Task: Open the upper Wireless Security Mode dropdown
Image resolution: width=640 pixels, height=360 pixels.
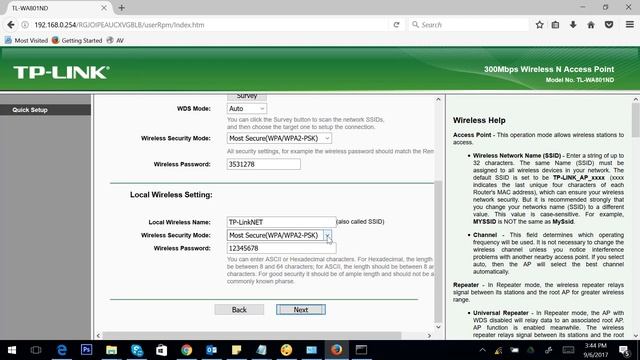Action: tap(279, 138)
